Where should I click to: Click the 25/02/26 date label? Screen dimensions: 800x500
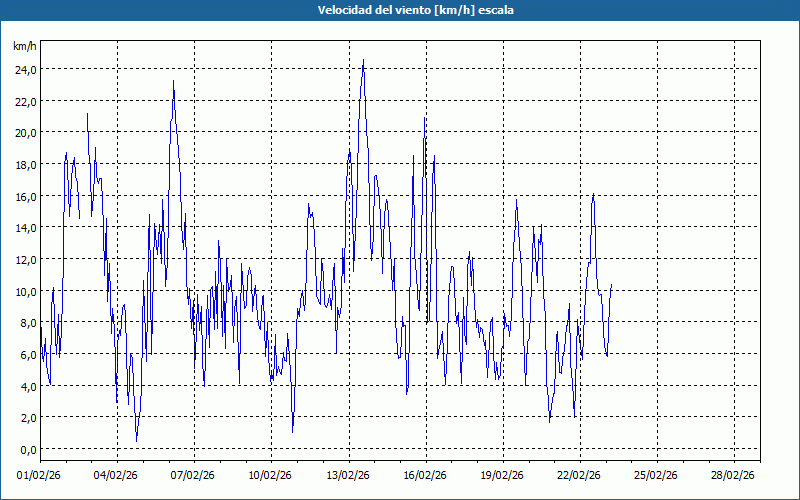[x=656, y=476]
